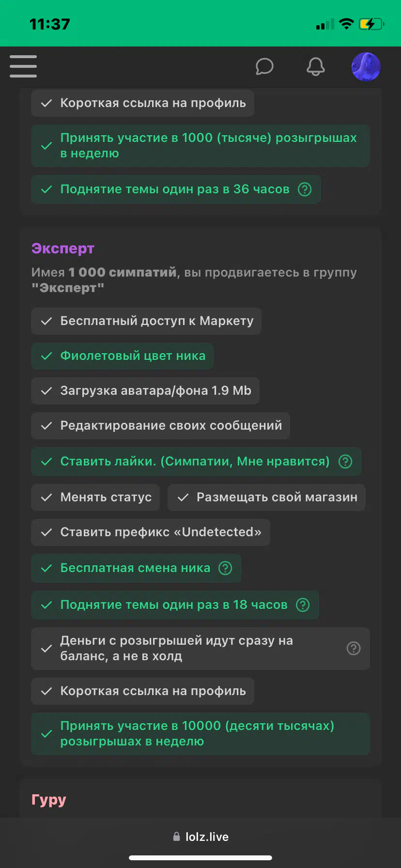Click the Гуру group heading

(x=49, y=800)
